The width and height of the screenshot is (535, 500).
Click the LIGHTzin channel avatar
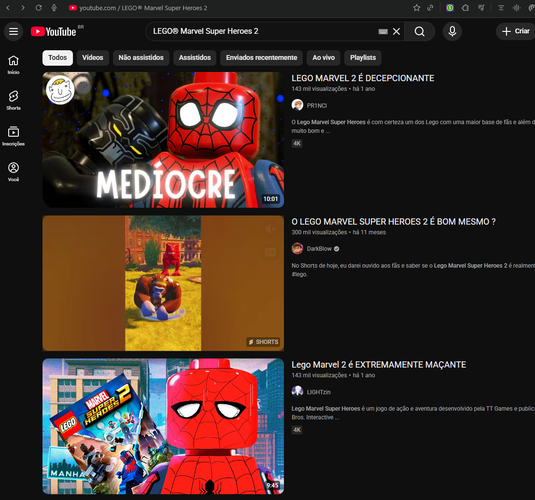click(297, 391)
